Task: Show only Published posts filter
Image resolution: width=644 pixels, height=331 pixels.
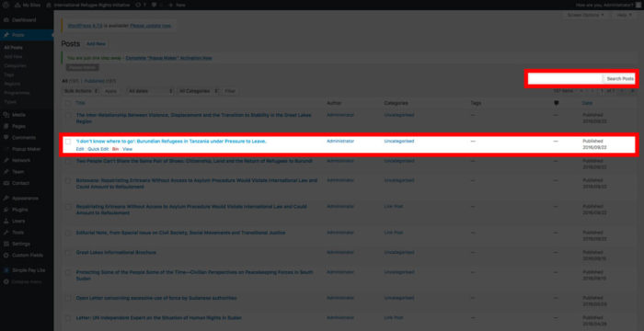Action: click(x=100, y=81)
